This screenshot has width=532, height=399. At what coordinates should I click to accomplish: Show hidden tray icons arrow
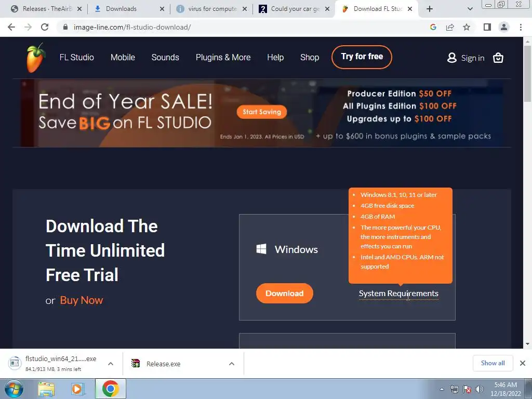pos(442,389)
